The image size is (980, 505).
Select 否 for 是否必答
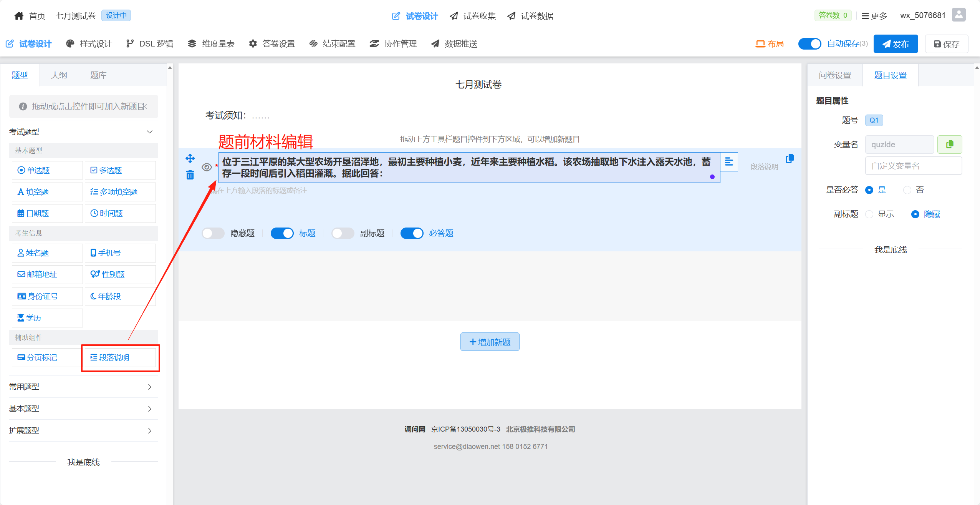pyautogui.click(x=907, y=190)
